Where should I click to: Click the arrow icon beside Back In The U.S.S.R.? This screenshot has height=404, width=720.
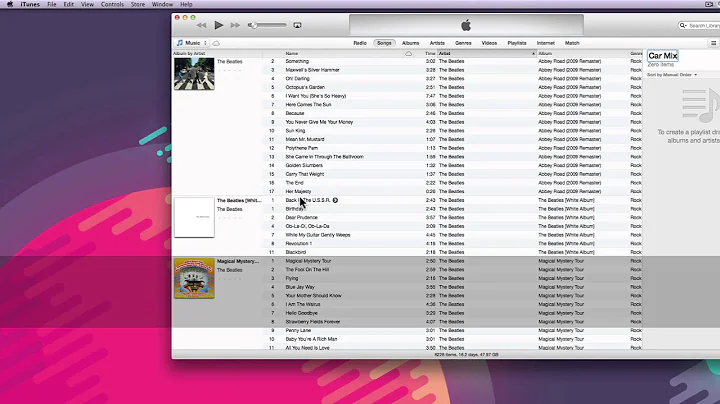pos(335,200)
